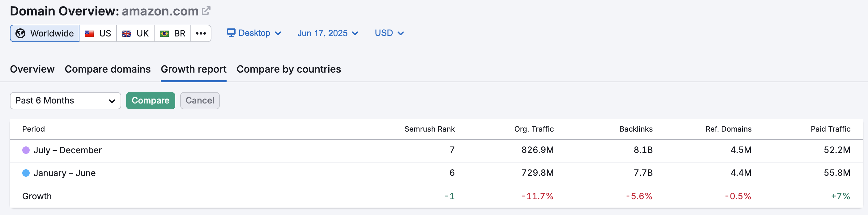Click the blue January – June dot
Image resolution: width=868 pixels, height=215 pixels.
pos(26,173)
